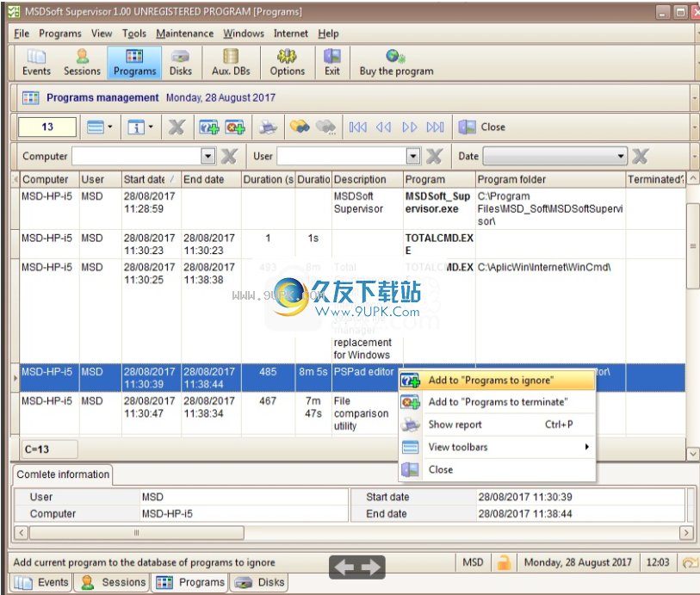Open the View menu

tap(102, 34)
